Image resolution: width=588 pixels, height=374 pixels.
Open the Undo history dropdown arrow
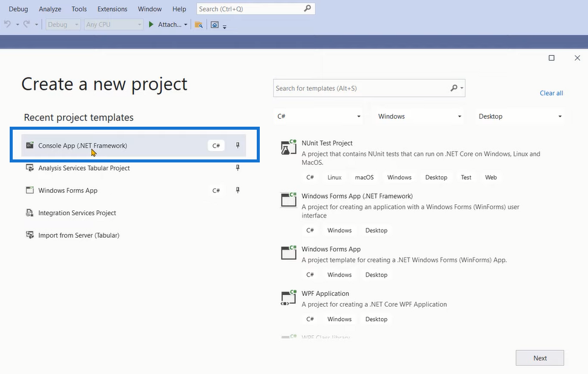point(17,24)
